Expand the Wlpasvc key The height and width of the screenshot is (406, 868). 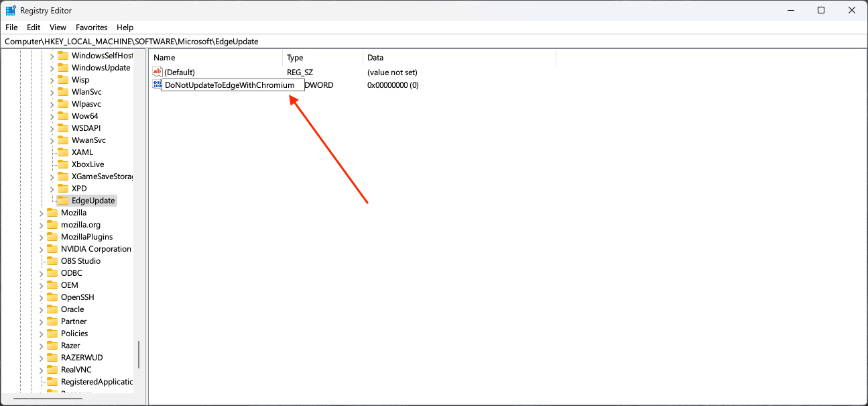pos(52,104)
